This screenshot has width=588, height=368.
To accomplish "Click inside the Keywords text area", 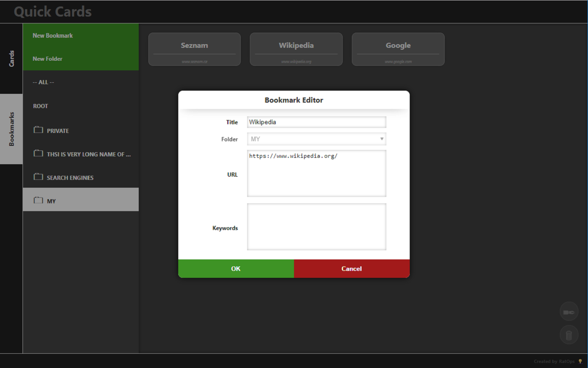I will [317, 227].
